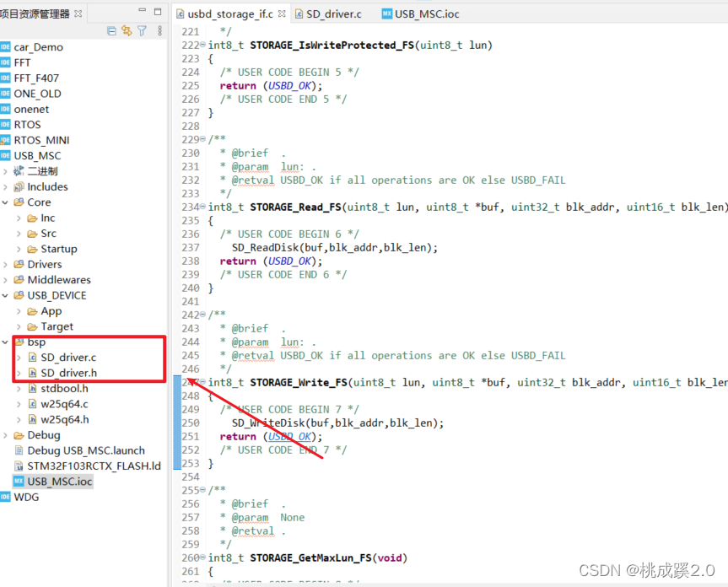Click STORAGE_GetMaxLun_FS function name
This screenshot has height=587, width=728.
point(310,557)
